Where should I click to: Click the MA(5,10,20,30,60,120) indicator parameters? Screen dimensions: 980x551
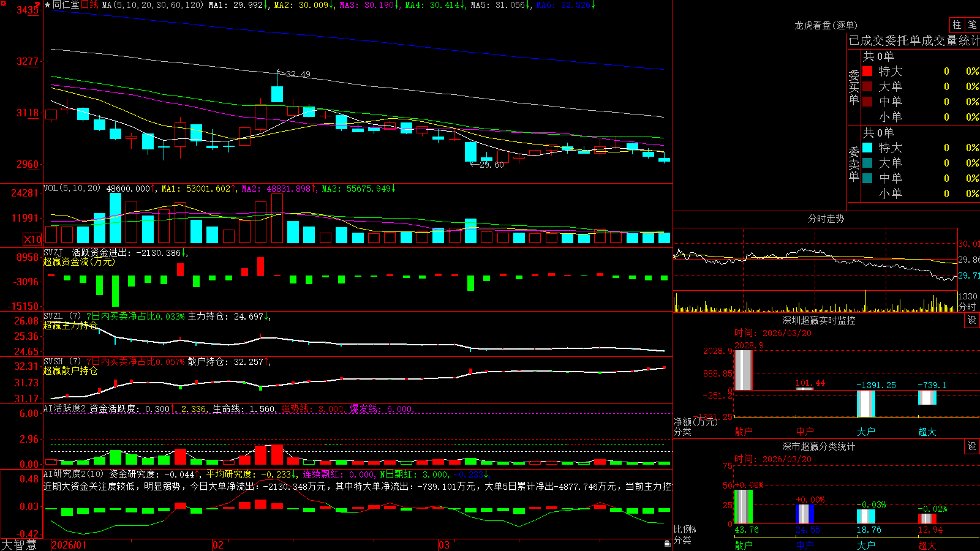tap(153, 5)
